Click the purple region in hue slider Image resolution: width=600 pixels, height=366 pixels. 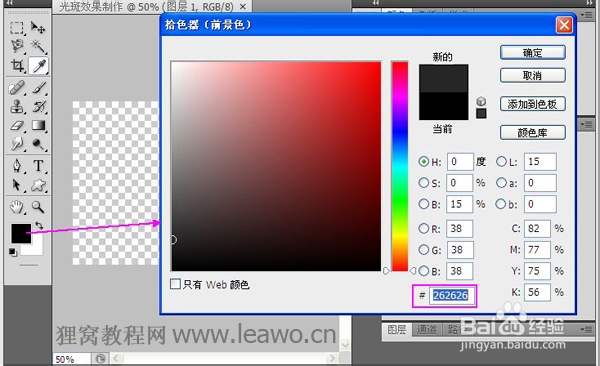click(399, 109)
